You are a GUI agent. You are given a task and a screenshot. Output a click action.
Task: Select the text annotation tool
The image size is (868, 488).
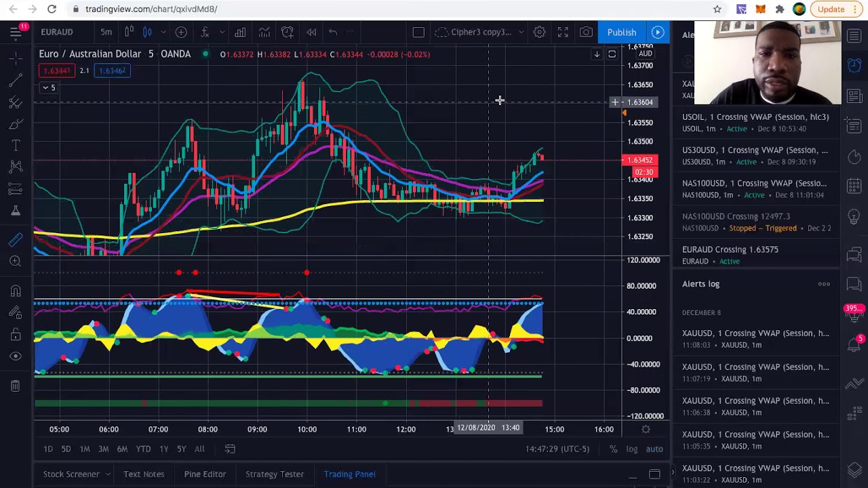click(15, 146)
